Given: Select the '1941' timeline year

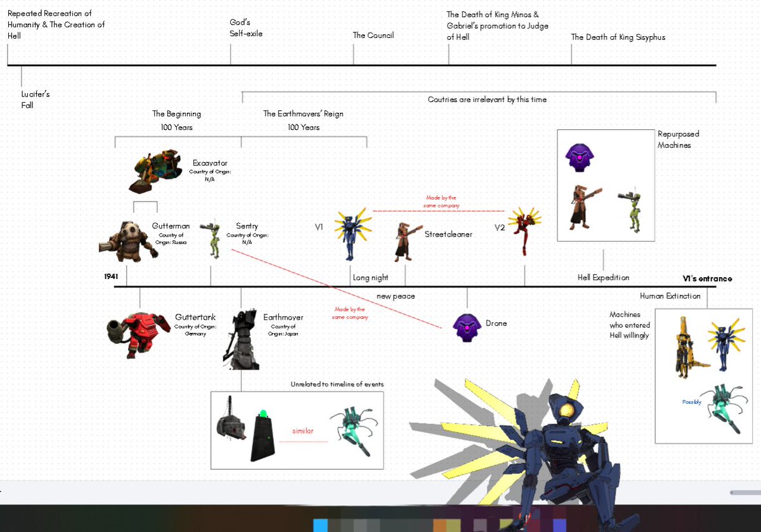Looking at the screenshot, I should click(112, 277).
